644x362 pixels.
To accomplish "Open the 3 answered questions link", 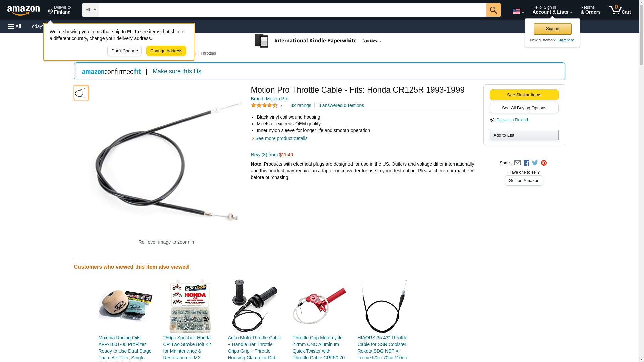I will tap(341, 105).
